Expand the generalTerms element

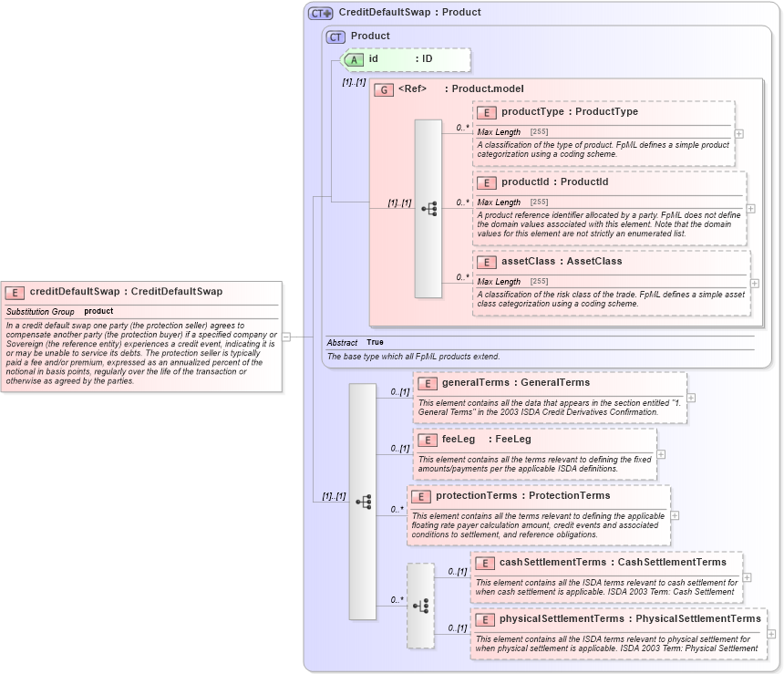[691, 398]
